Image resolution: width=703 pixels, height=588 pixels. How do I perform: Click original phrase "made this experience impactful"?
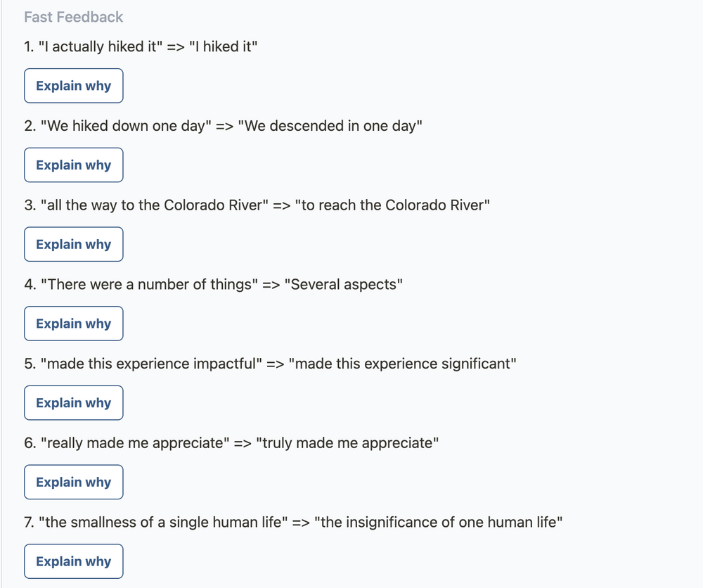(152, 364)
